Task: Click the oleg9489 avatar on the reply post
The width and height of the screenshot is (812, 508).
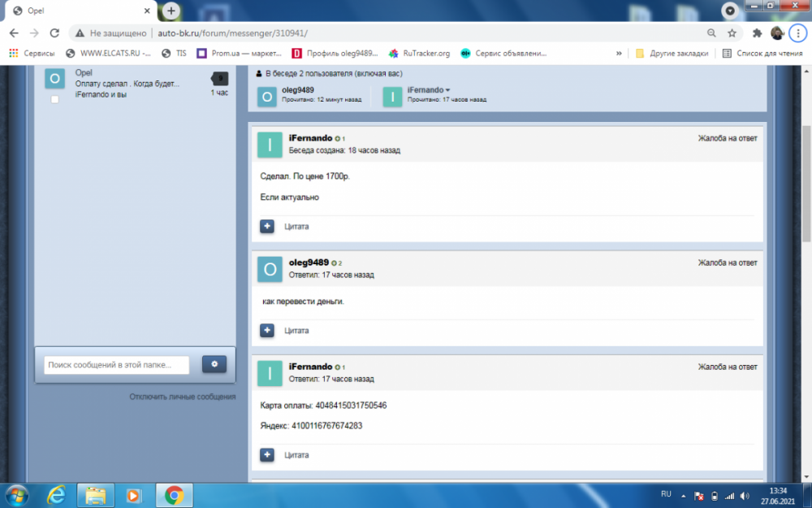Action: point(270,269)
